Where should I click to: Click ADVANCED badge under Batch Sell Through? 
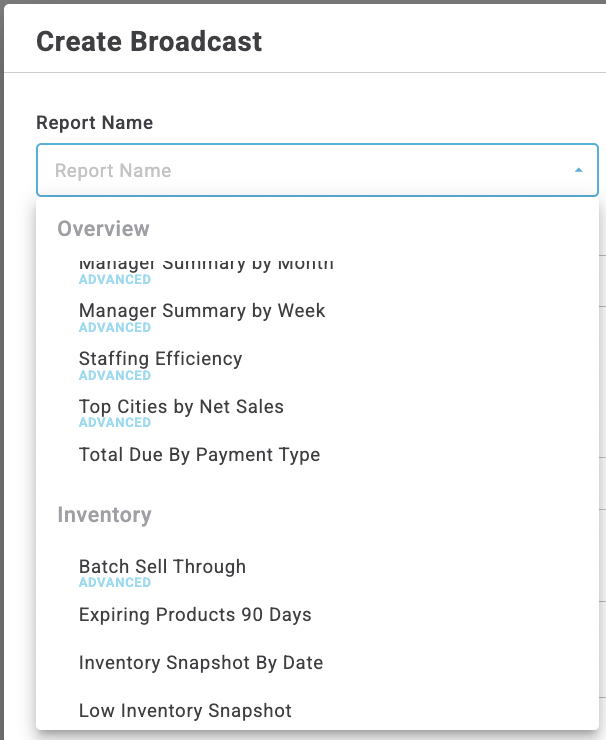pos(115,583)
